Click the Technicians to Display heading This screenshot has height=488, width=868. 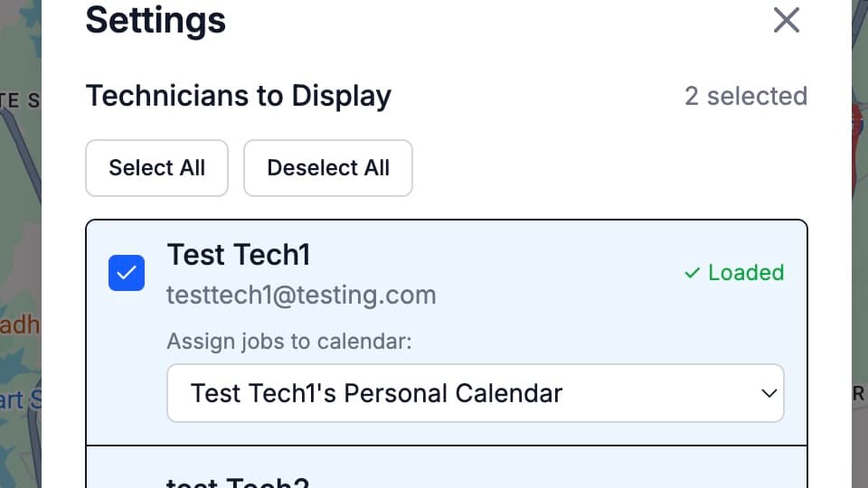(238, 96)
